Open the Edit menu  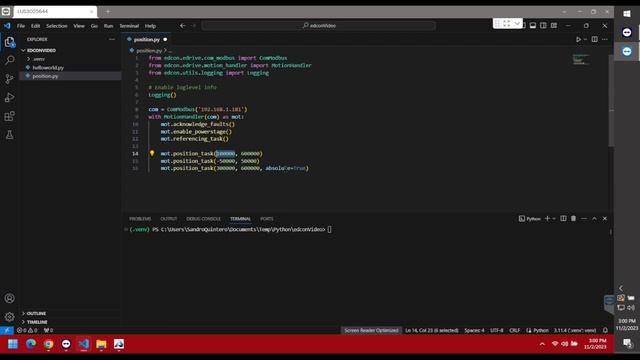point(36,26)
